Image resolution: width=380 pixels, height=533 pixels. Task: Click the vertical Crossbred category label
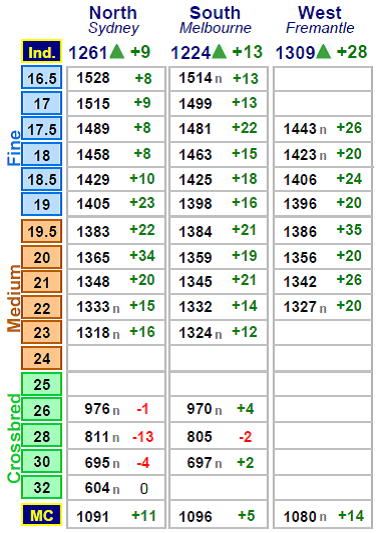tap(14, 438)
